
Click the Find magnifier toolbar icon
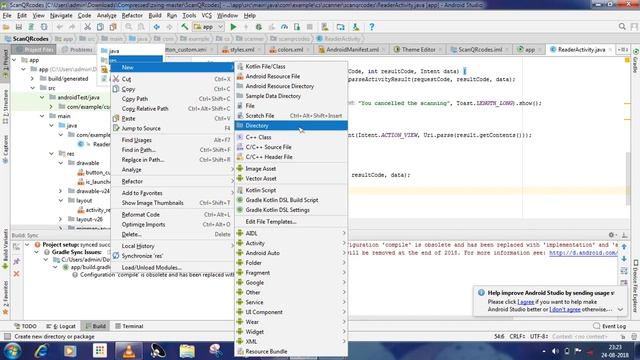[129, 27]
